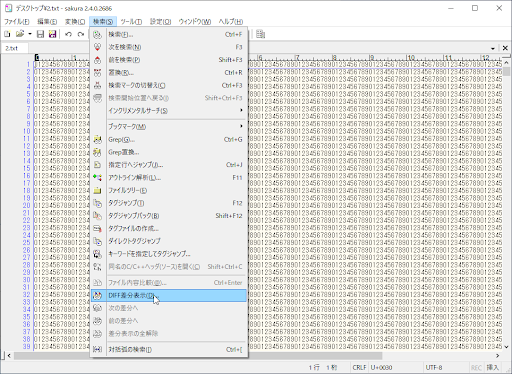Image resolution: width=512 pixels, height=374 pixels.
Task: Open the ウィンドウ(W) menu
Action: [195, 22]
